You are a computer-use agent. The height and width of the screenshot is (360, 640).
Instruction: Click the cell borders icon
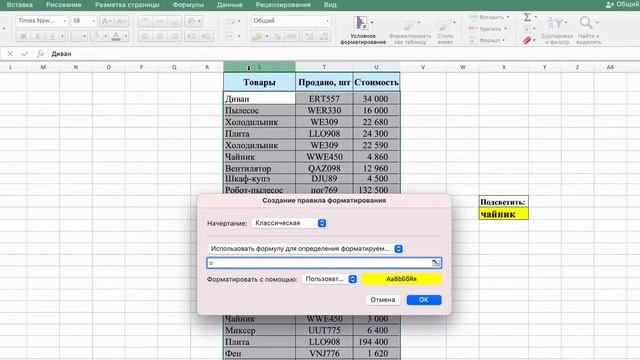74,36
